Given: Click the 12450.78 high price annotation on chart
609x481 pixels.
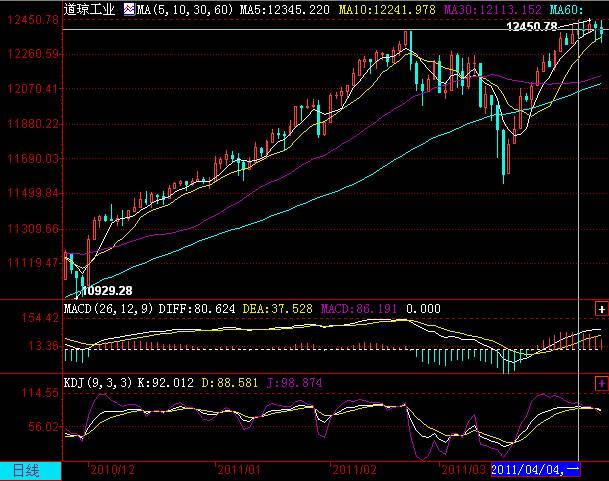Looking at the screenshot, I should 532,26.
